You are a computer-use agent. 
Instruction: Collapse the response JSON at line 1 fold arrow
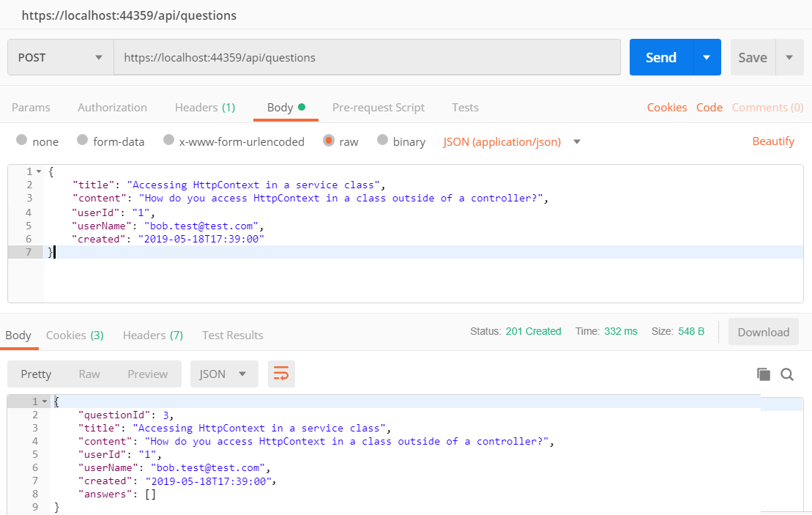[x=45, y=402]
